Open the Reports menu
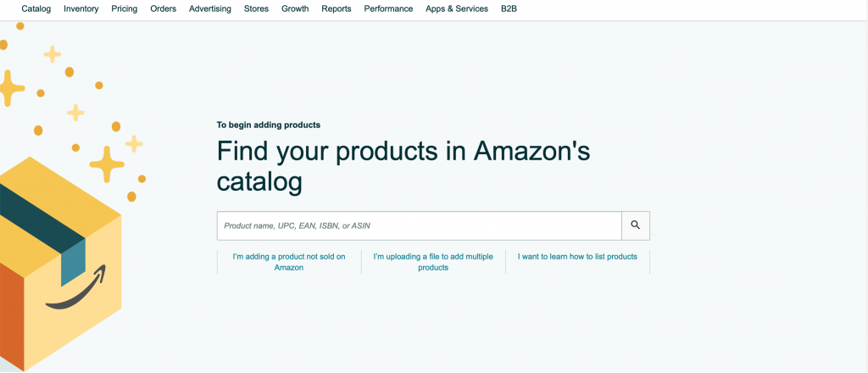The width and height of the screenshot is (868, 373). coord(337,8)
